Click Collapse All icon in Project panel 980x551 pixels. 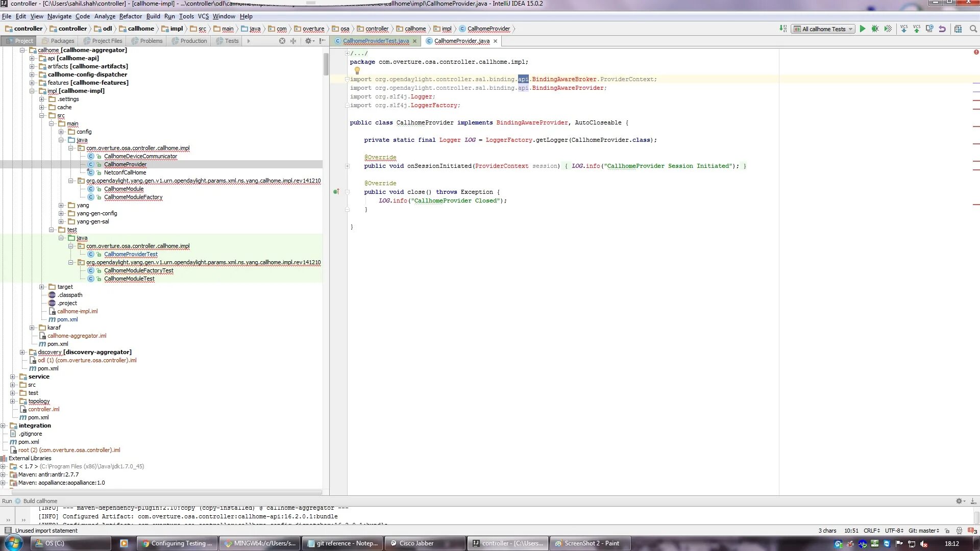pos(293,41)
